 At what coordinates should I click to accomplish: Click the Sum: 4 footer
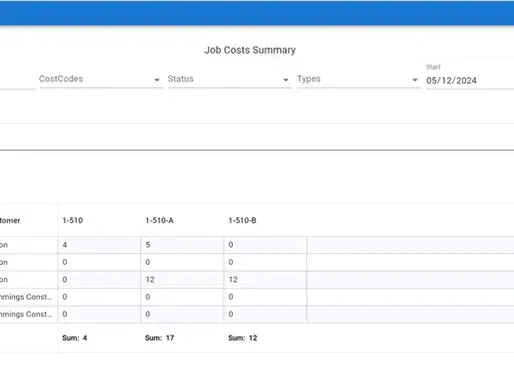[75, 338]
